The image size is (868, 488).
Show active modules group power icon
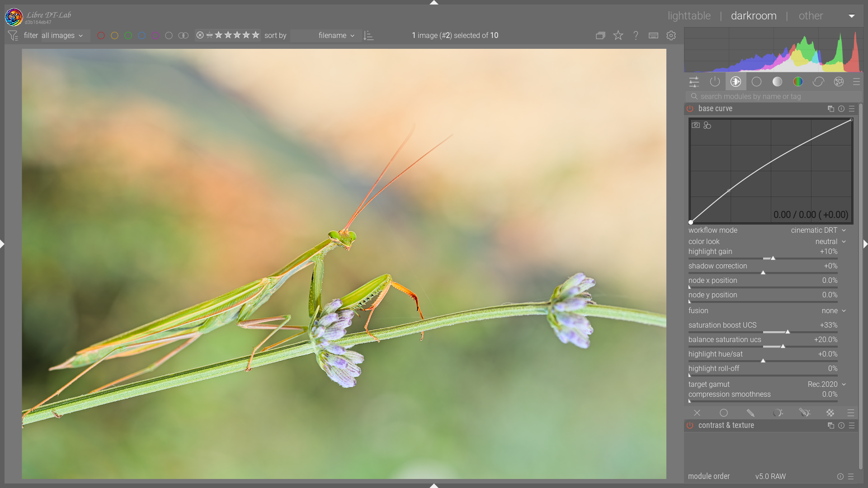(715, 82)
